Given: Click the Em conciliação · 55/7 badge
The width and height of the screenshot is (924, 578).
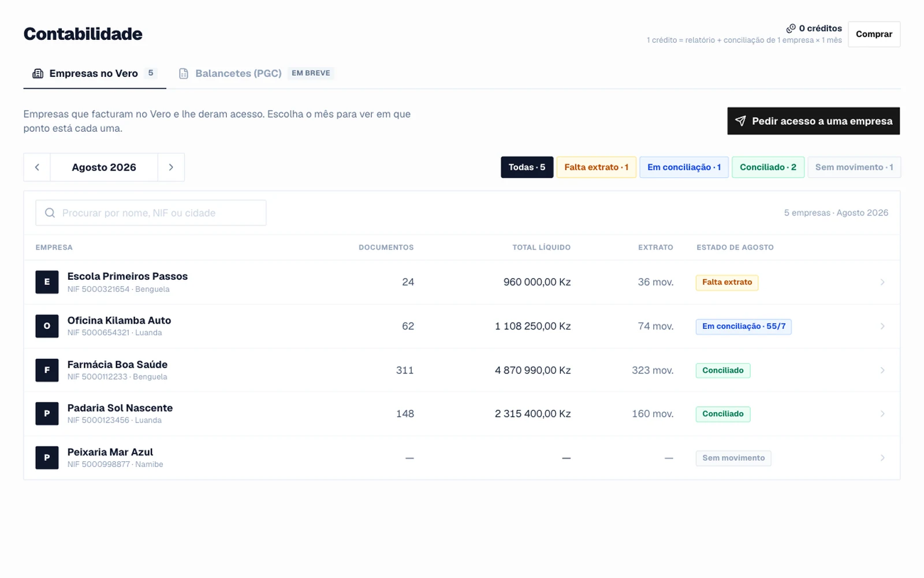Looking at the screenshot, I should coord(744,326).
